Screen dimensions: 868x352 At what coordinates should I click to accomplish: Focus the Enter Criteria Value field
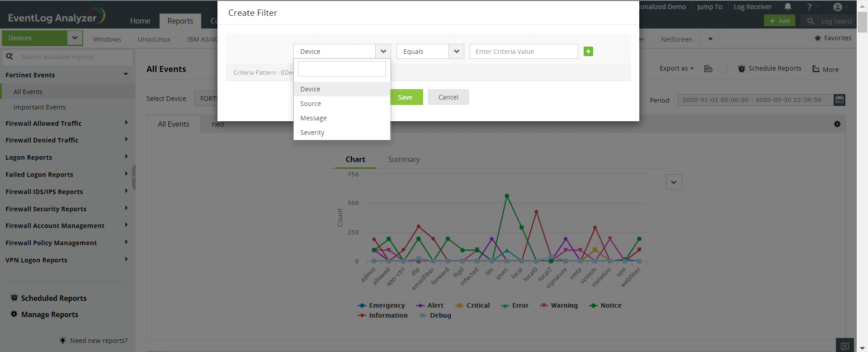(x=524, y=52)
